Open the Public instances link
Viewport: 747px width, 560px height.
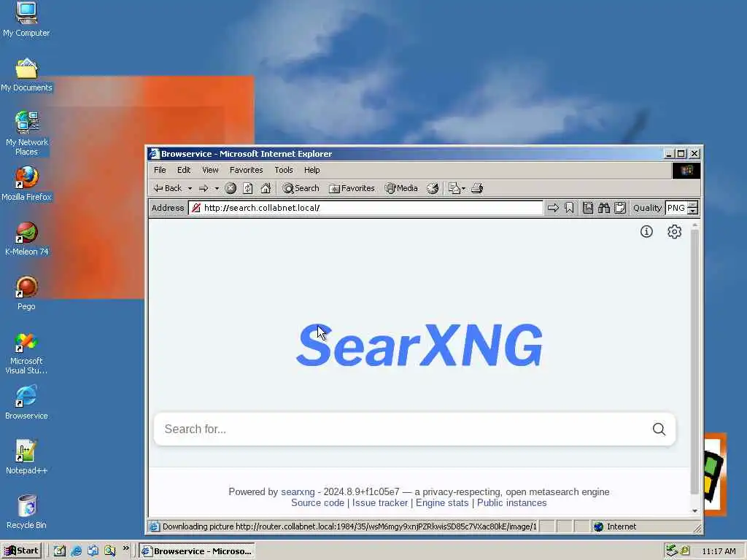511,503
